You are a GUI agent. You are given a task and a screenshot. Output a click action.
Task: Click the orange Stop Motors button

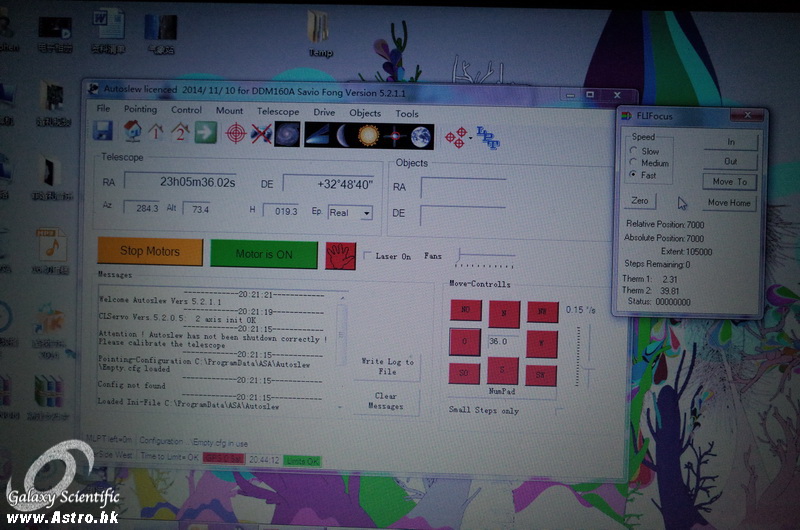[149, 252]
